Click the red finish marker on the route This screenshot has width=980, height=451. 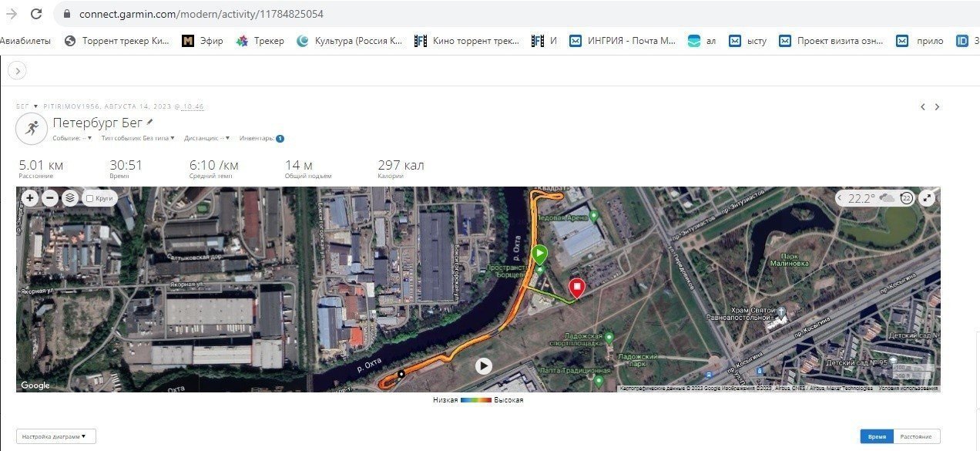(576, 288)
